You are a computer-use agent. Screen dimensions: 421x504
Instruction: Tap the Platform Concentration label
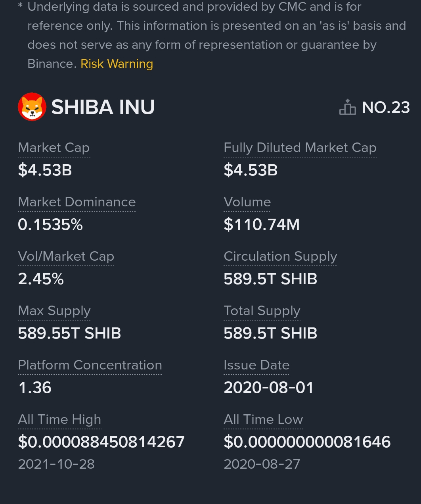point(90,365)
